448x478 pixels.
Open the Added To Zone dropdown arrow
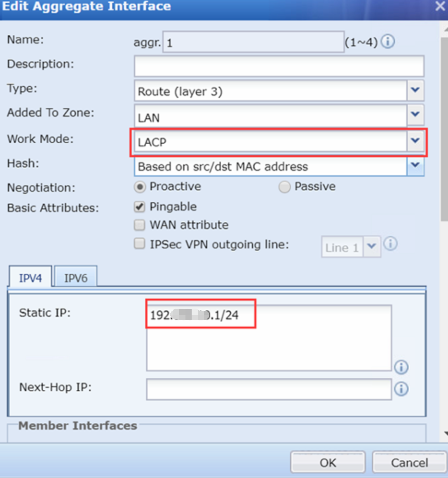coord(415,114)
